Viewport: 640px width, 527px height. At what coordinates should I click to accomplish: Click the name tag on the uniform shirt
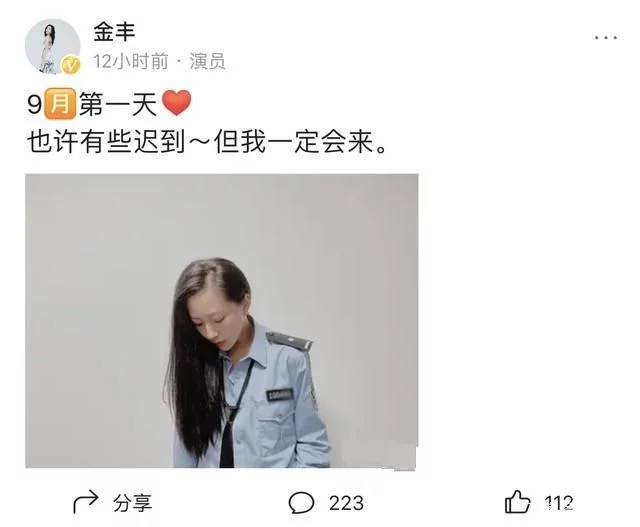point(280,395)
